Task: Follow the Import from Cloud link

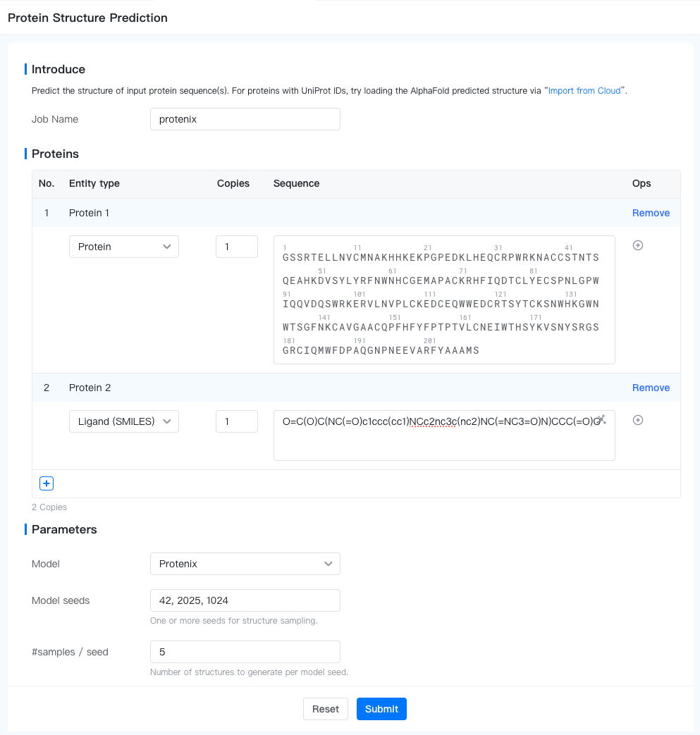Action: tap(584, 91)
